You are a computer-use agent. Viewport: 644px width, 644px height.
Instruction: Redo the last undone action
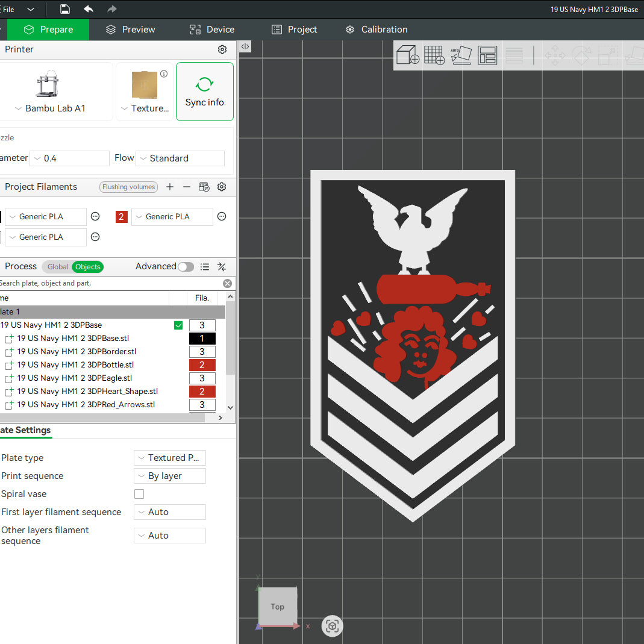(x=111, y=9)
